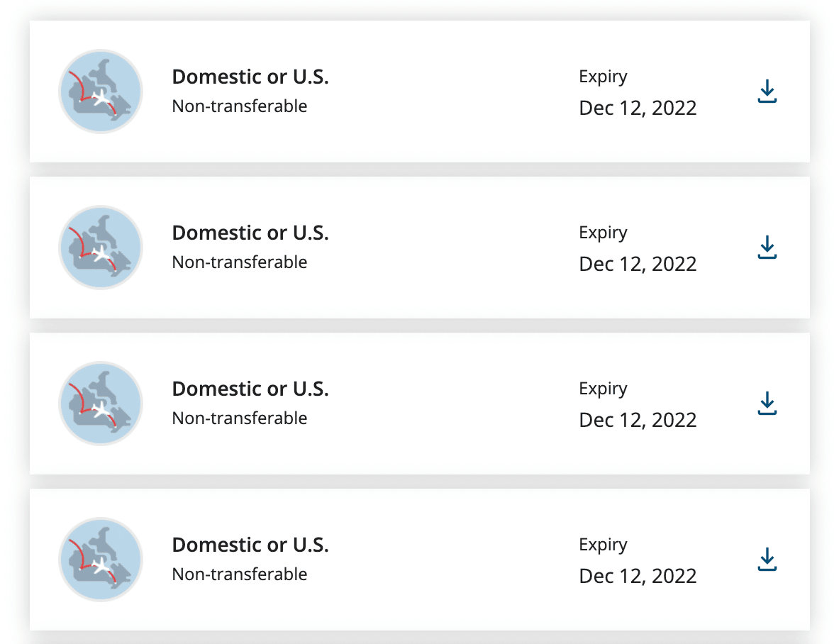Select the third card's map flight icon
Viewport: 834px width, 644px height.
coord(100,404)
